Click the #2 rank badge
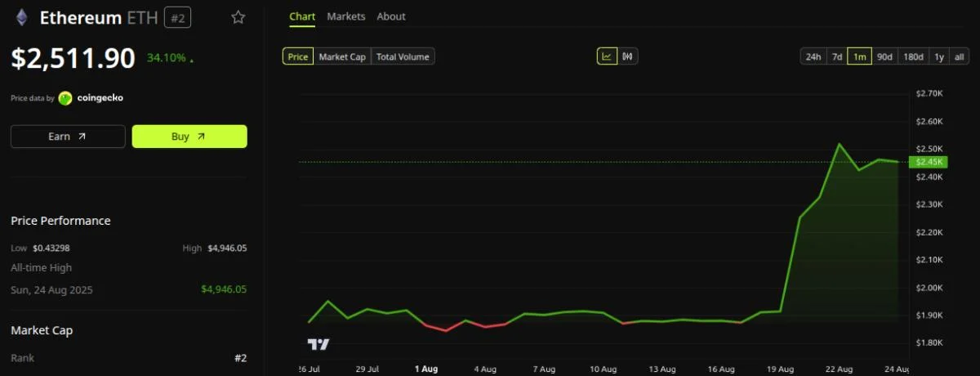This screenshot has height=376, width=980. coord(177,17)
